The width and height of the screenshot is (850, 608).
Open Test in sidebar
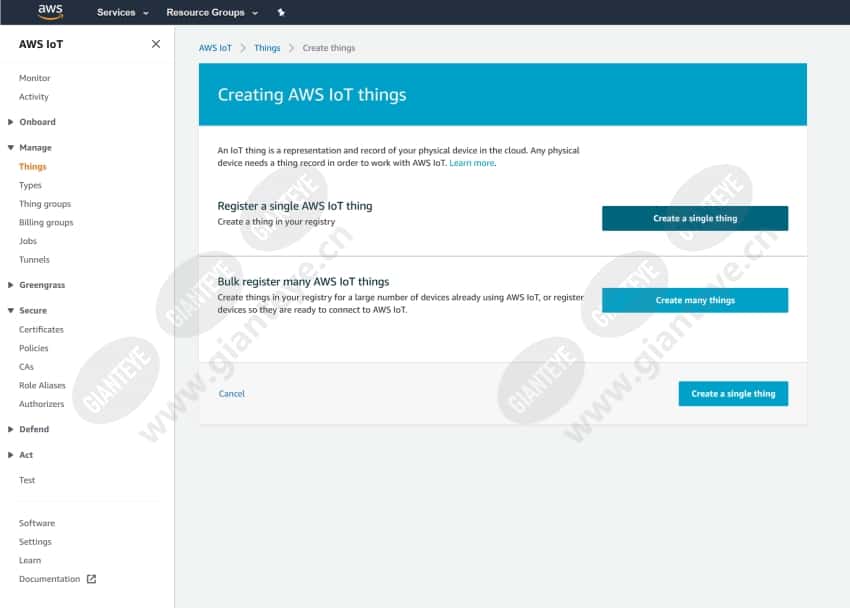(x=27, y=480)
